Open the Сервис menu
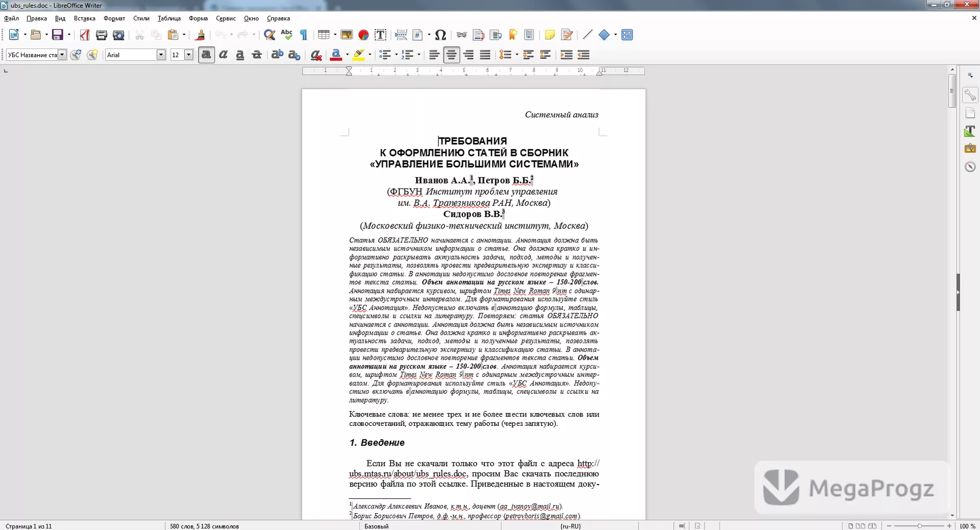The image size is (980, 530). click(x=226, y=18)
